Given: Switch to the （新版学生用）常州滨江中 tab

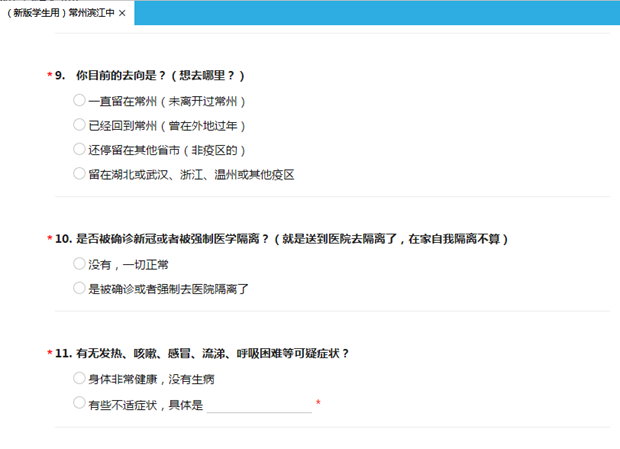Looking at the screenshot, I should [60, 14].
